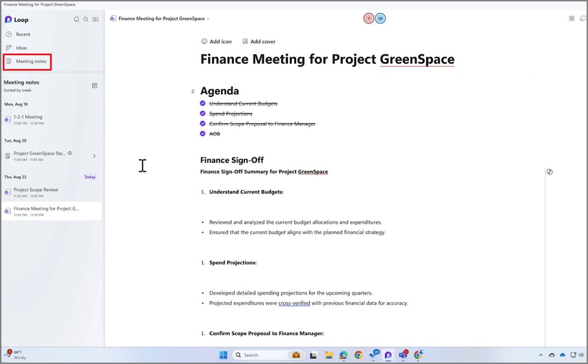Click the Today label next to Thu, Aug 22

[x=90, y=177]
